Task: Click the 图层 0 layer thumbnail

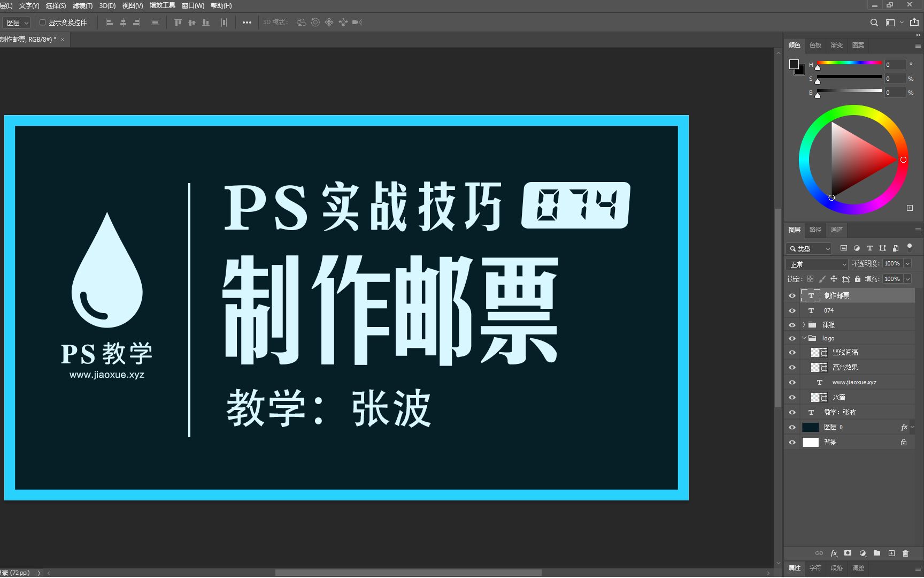Action: click(x=811, y=427)
